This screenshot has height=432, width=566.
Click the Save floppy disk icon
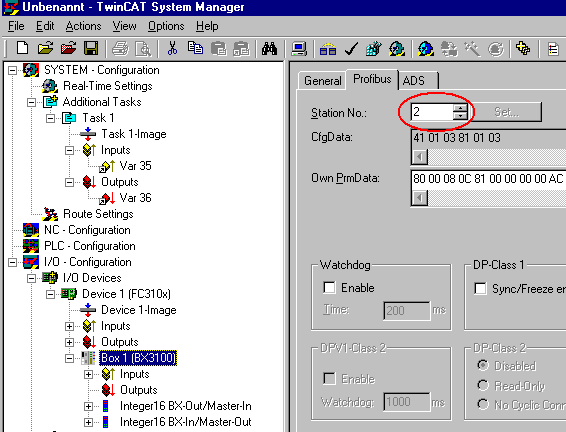click(x=91, y=48)
